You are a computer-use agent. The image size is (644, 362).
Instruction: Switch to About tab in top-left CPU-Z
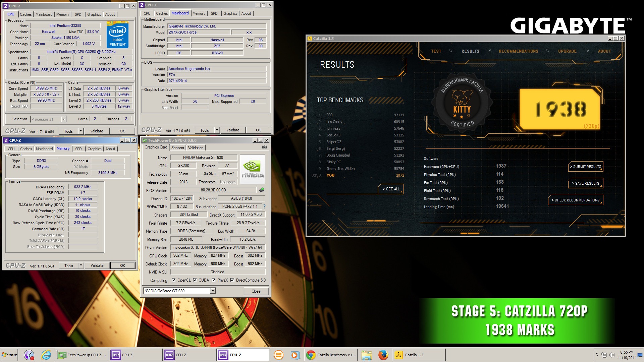point(110,14)
